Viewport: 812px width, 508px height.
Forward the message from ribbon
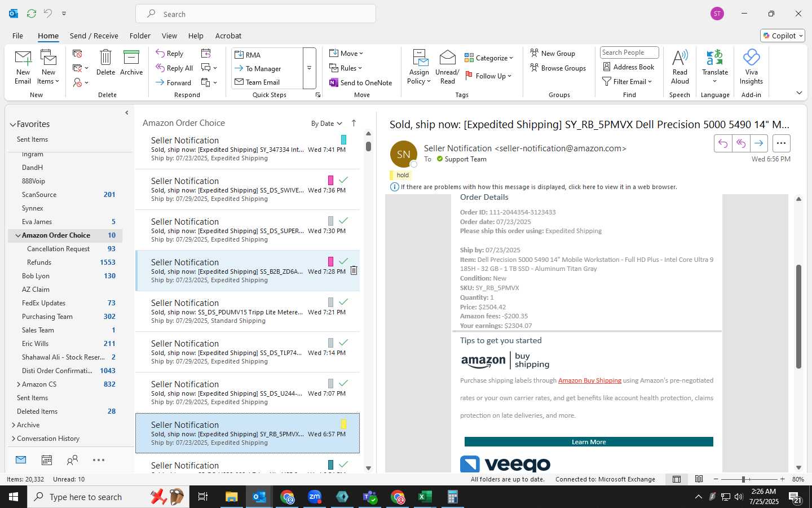click(x=174, y=82)
